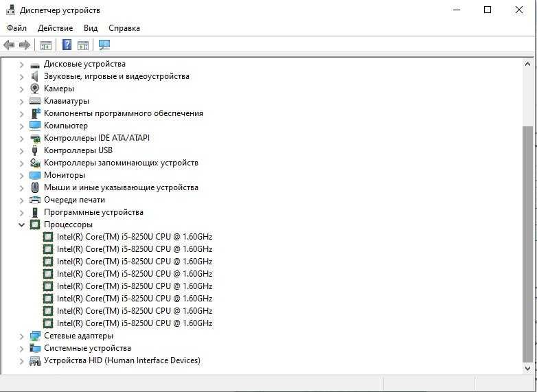Click the scrollbar down arrow
The width and height of the screenshot is (537, 392).
point(528,369)
